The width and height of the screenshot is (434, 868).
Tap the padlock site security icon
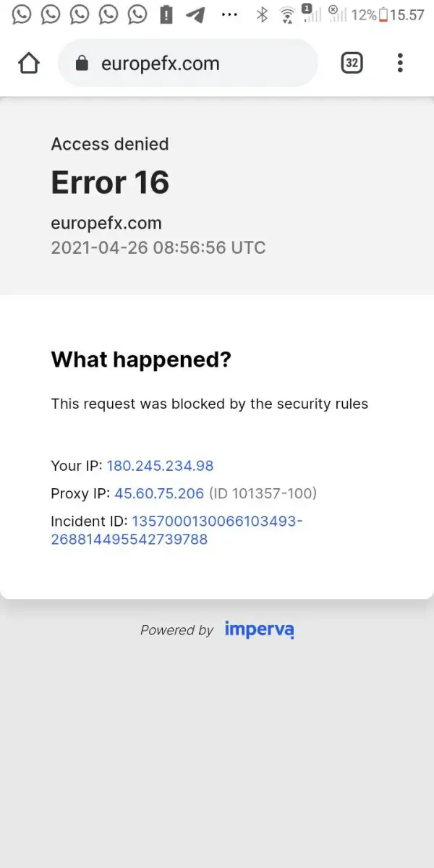(x=82, y=64)
